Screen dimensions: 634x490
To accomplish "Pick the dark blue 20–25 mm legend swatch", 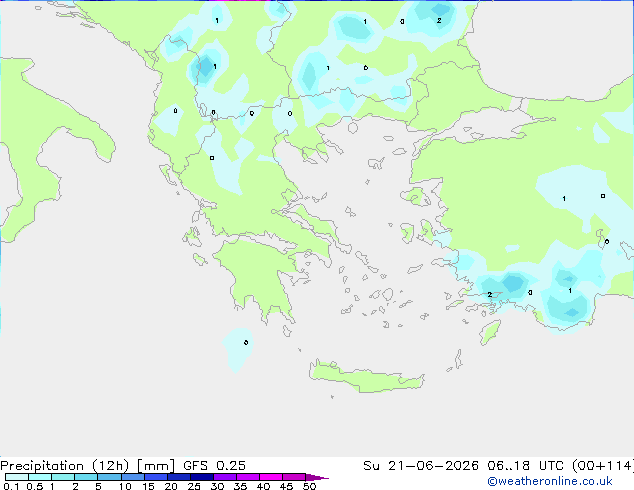I will [179, 477].
